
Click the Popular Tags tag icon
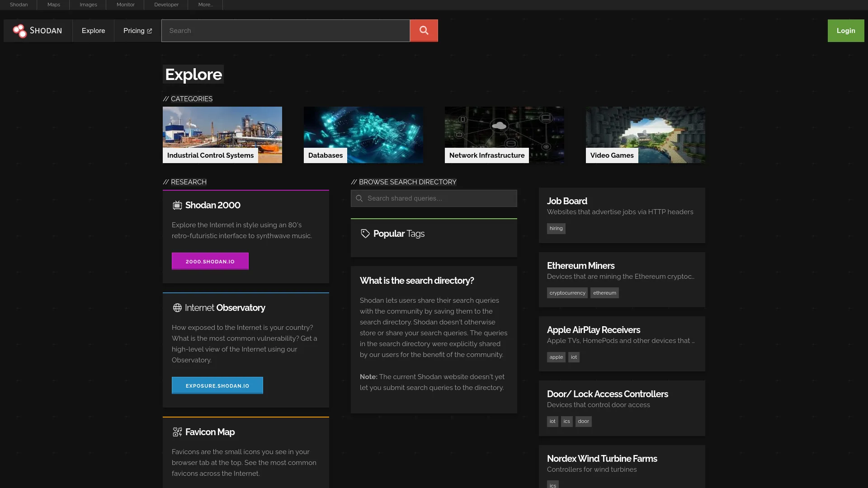point(365,234)
